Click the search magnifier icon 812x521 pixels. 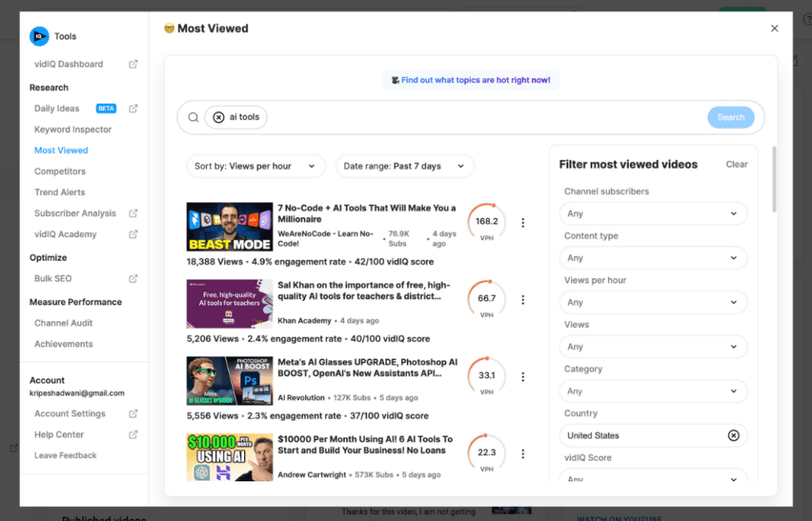pos(193,117)
